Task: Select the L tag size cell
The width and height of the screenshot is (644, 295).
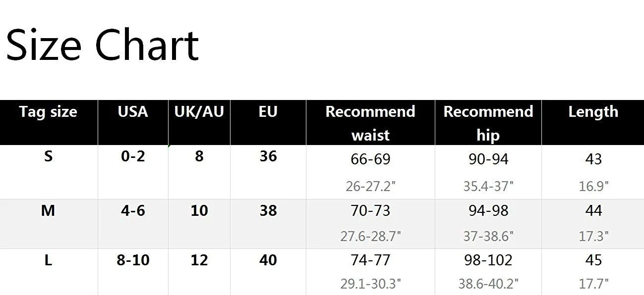Action: pyautogui.click(x=48, y=260)
